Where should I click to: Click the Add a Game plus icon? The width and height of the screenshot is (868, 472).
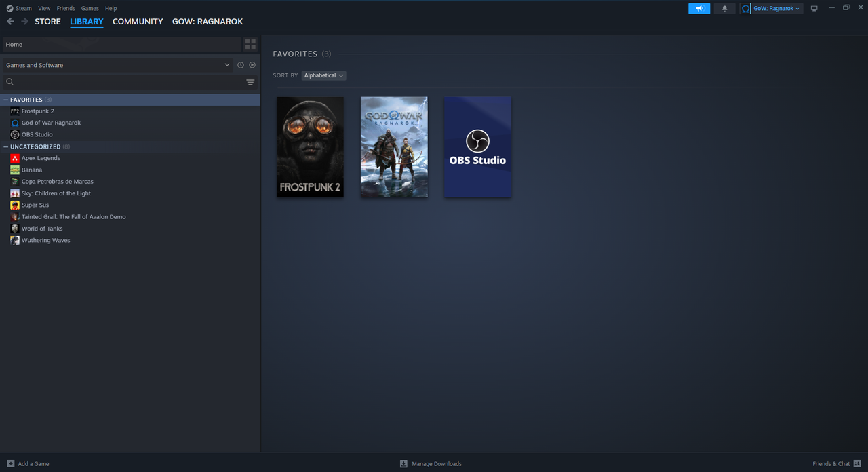(x=10, y=463)
